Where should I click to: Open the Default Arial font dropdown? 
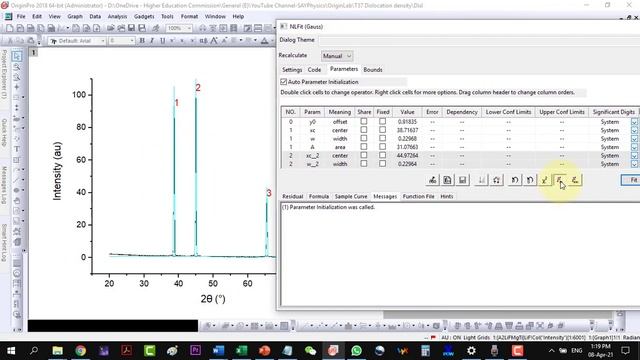tap(102, 41)
